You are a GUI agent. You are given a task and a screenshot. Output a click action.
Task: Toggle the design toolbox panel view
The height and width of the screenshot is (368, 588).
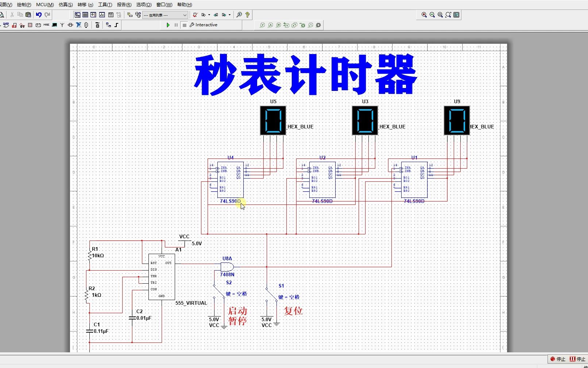coord(77,15)
